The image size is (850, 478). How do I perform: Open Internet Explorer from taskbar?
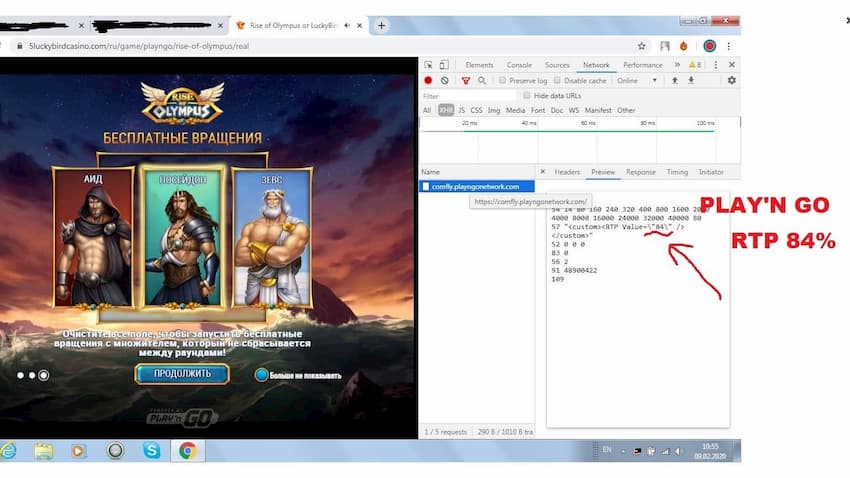coord(8,451)
